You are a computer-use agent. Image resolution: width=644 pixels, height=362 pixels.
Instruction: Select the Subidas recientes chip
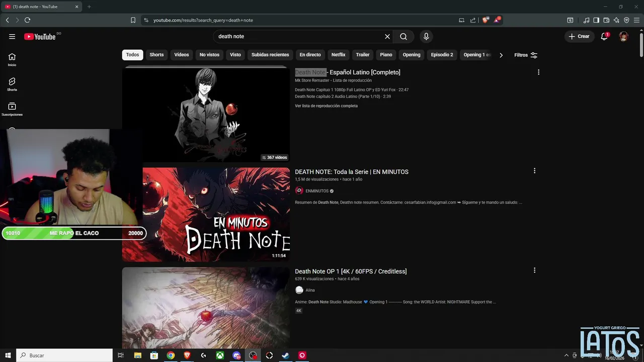pyautogui.click(x=270, y=55)
